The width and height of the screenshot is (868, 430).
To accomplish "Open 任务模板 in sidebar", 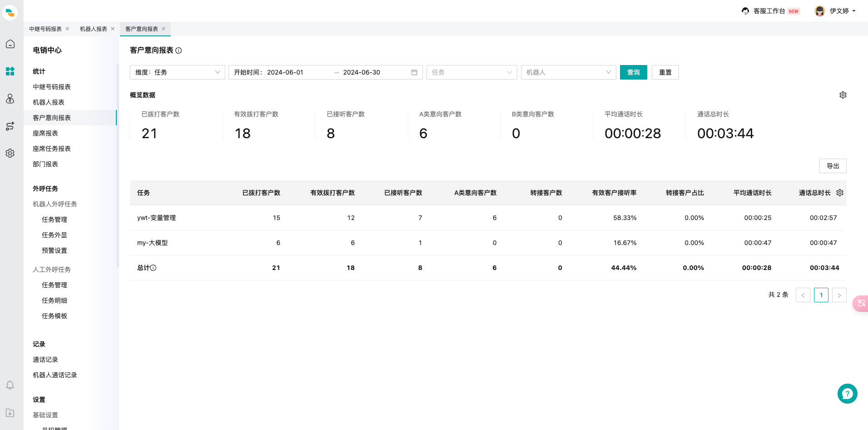I will pos(55,316).
